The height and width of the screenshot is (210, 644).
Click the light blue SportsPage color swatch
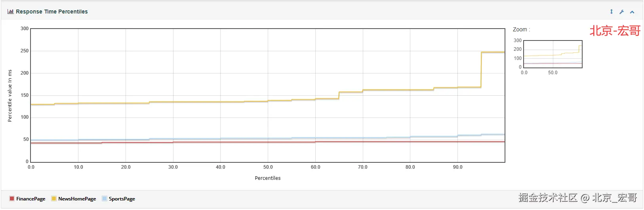tap(105, 198)
